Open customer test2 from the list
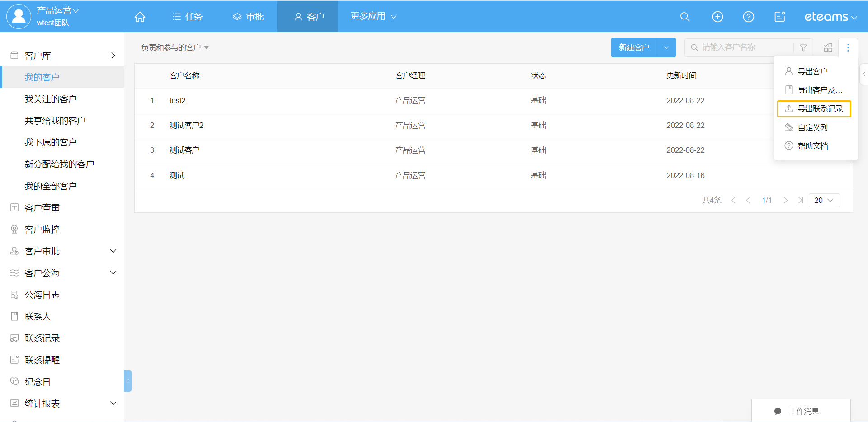 (x=177, y=100)
